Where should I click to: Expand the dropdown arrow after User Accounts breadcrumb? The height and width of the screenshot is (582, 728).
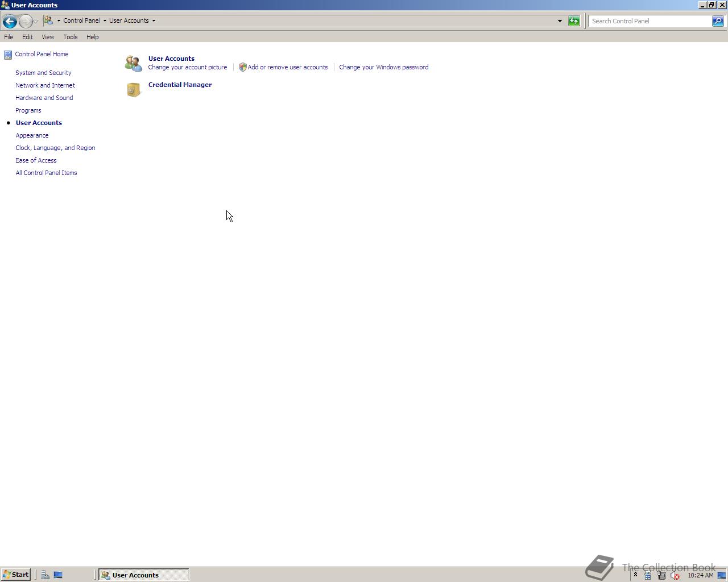pos(154,20)
